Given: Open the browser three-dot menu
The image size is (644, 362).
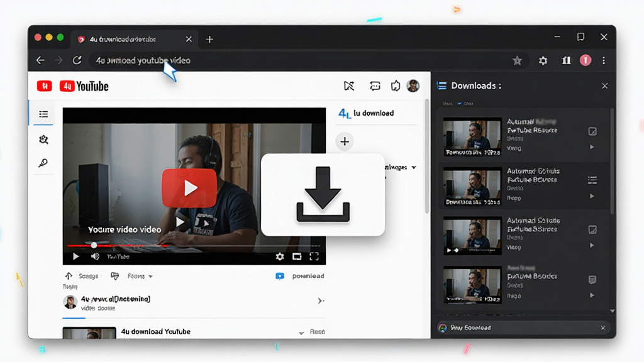Looking at the screenshot, I should [604, 60].
